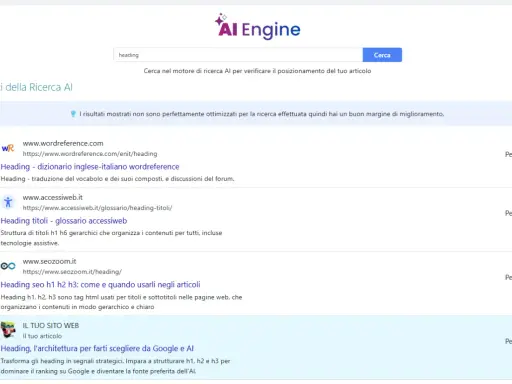The height and width of the screenshot is (384, 512).
Task: Click the www.wordreference.com site name
Action: 63,143
